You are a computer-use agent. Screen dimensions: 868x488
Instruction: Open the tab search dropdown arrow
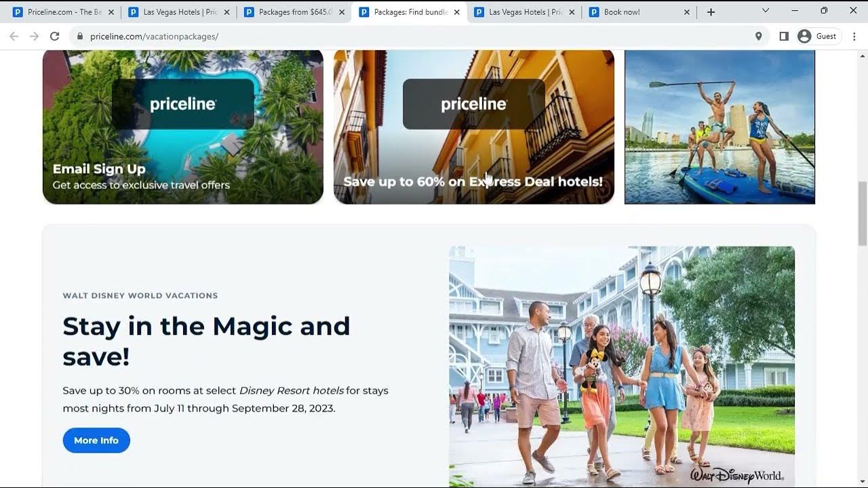pos(766,11)
